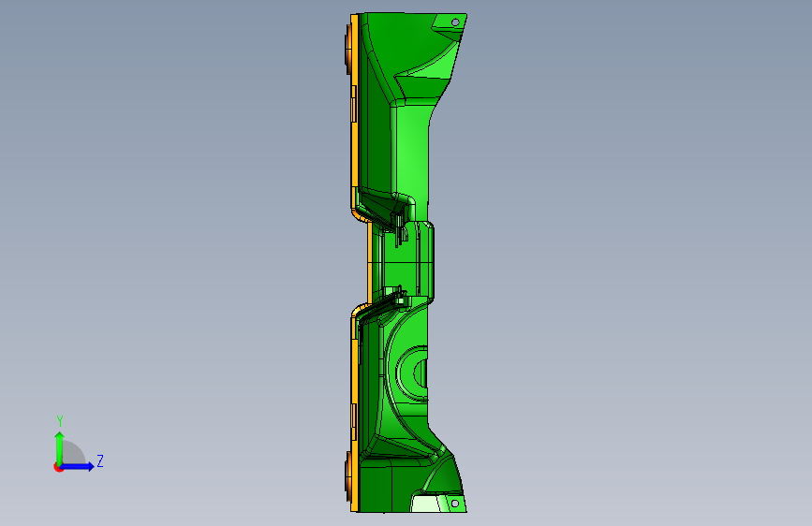
Task: Click the red origin dot of the triad
Action: click(x=58, y=467)
